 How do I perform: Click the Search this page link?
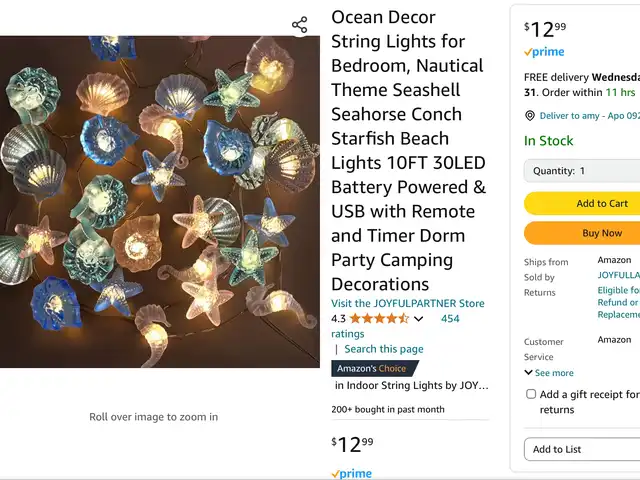point(384,349)
